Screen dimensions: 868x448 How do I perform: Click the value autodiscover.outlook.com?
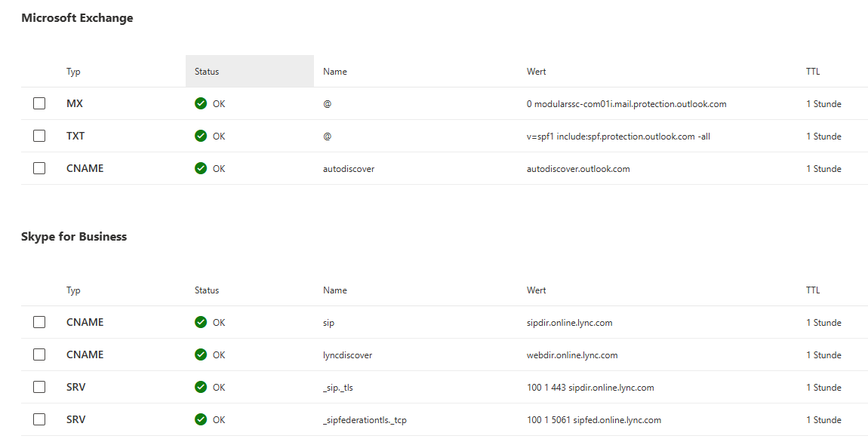coord(578,169)
